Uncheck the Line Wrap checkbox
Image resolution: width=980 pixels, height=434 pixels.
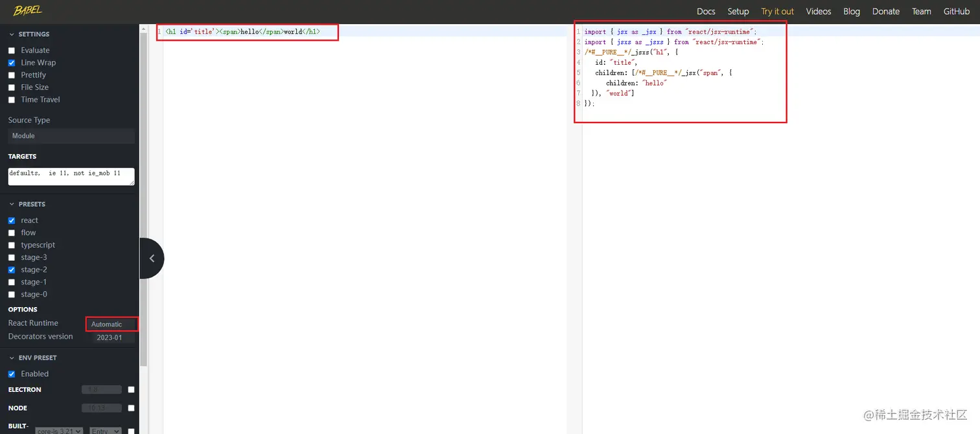tap(12, 63)
